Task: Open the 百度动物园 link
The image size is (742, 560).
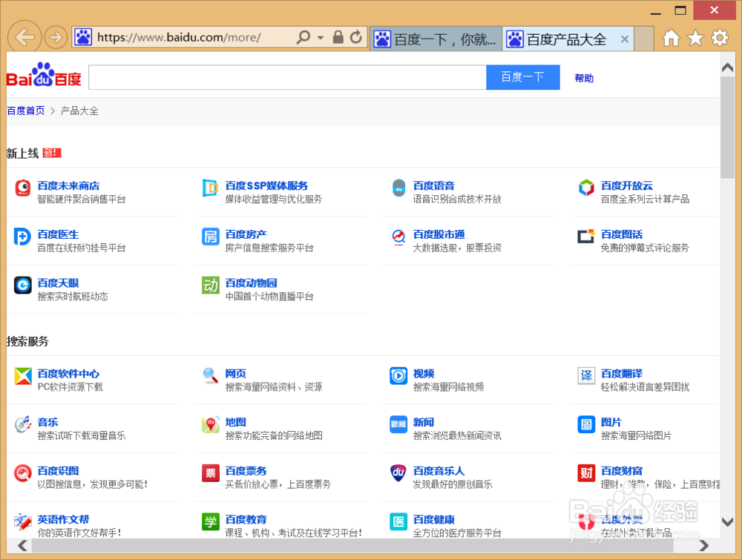Action: 251,283
